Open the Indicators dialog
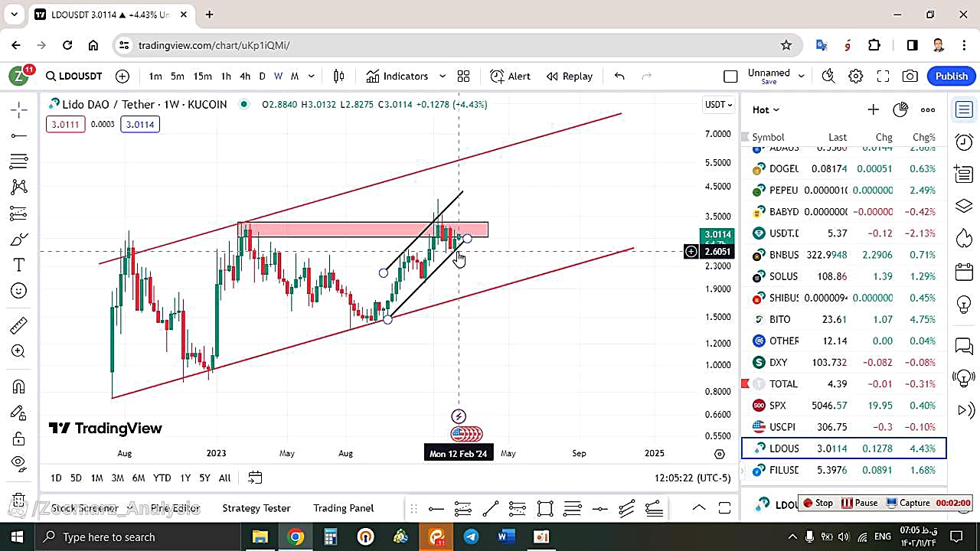980x551 pixels. [x=397, y=76]
